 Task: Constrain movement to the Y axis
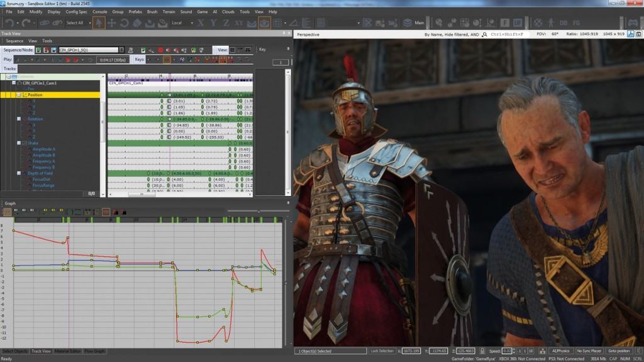pyautogui.click(x=214, y=23)
